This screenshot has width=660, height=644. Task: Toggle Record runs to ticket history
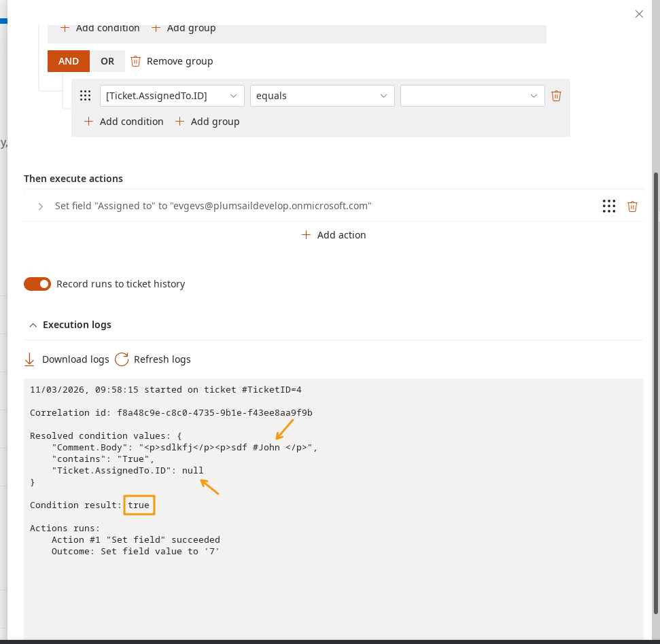tap(37, 284)
